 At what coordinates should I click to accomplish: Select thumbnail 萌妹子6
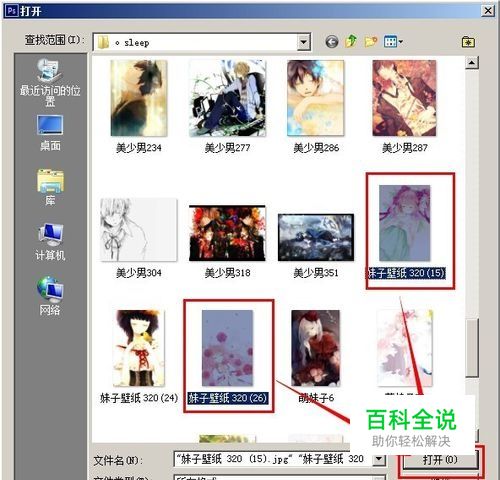[x=316, y=348]
